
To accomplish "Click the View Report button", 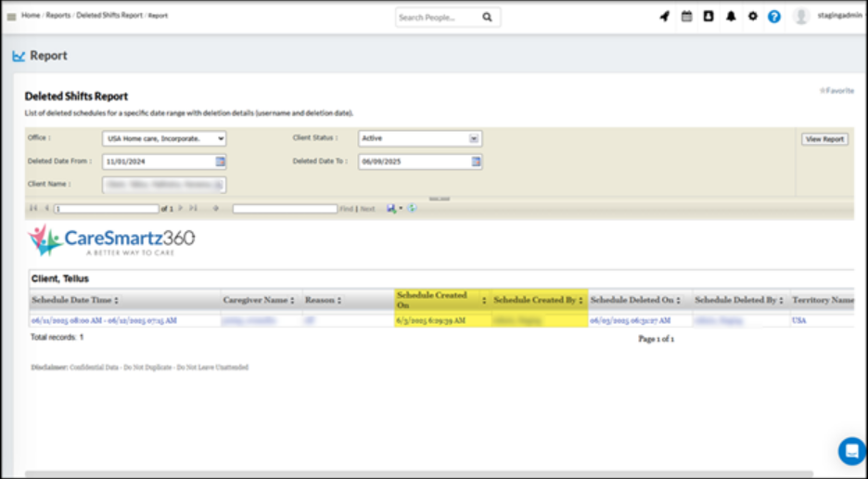I will pos(824,139).
